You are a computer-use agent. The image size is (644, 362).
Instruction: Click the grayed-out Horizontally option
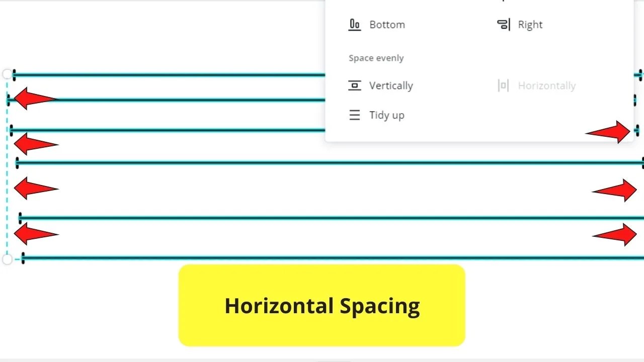(x=547, y=85)
